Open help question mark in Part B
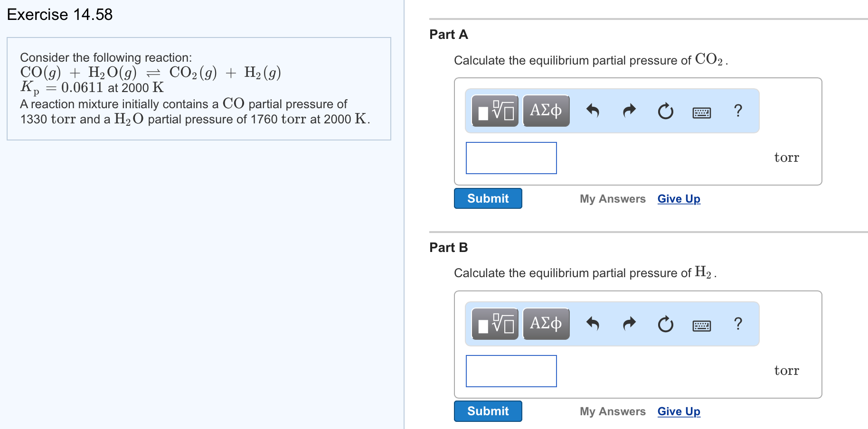 (738, 324)
